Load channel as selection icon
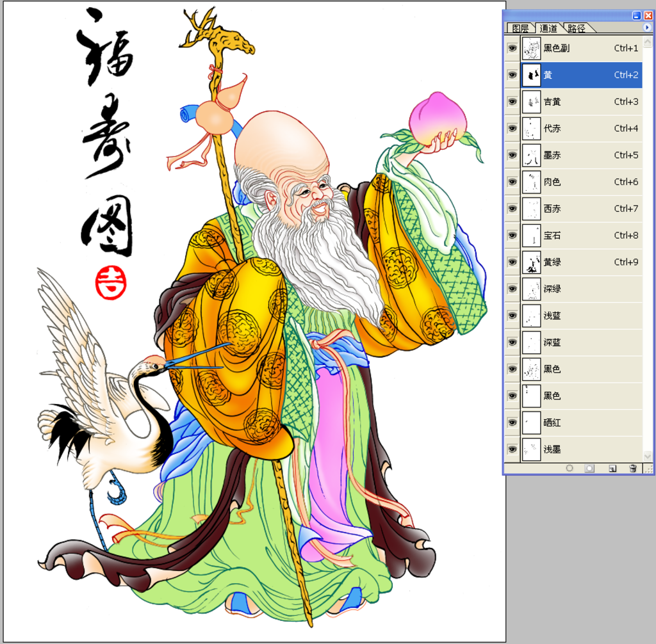656x644 pixels. 570,468
